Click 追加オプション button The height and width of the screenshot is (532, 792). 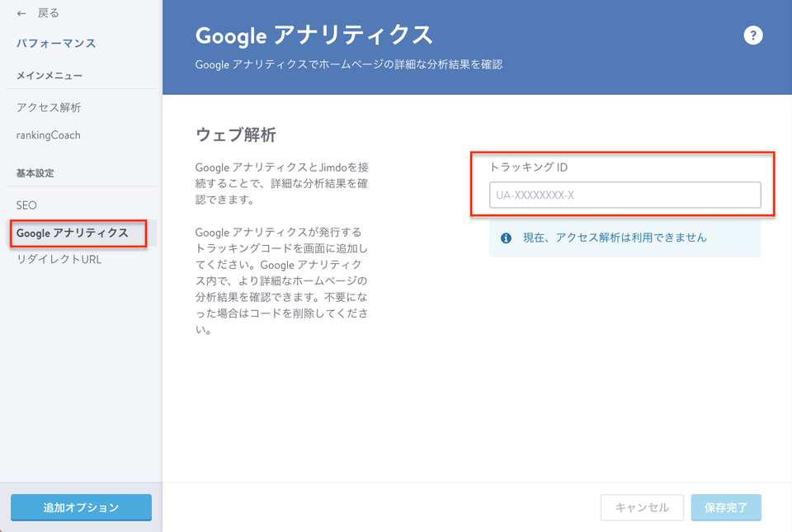pos(82,507)
